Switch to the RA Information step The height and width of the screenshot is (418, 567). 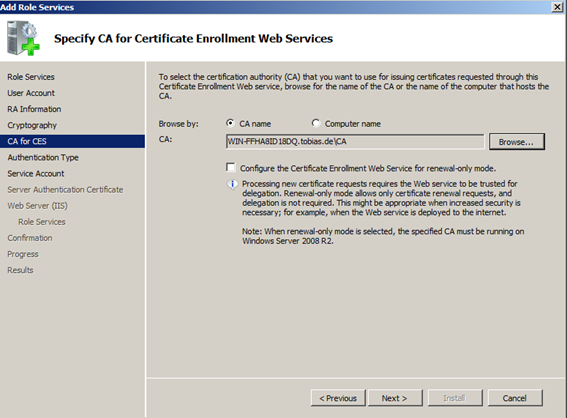[x=34, y=109]
